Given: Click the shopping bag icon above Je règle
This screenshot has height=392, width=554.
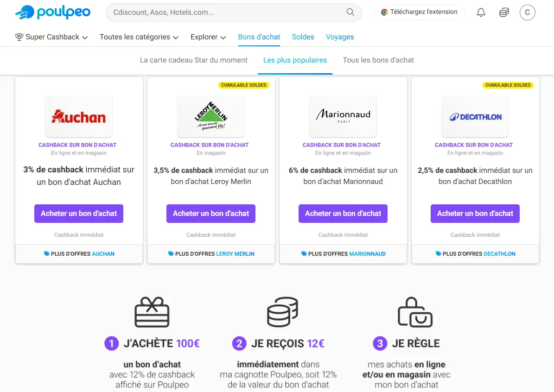Looking at the screenshot, I should (x=415, y=312).
